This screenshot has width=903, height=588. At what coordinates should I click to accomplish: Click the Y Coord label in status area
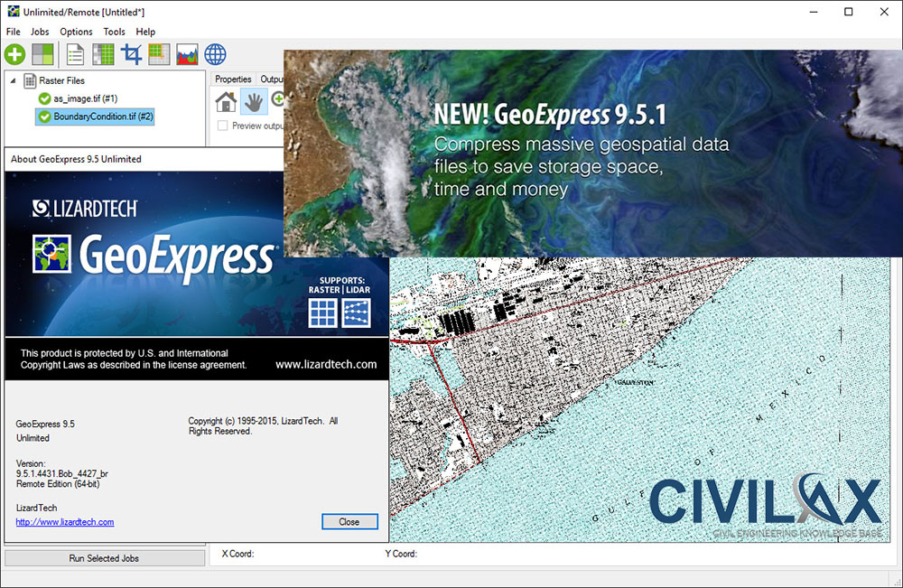click(401, 554)
